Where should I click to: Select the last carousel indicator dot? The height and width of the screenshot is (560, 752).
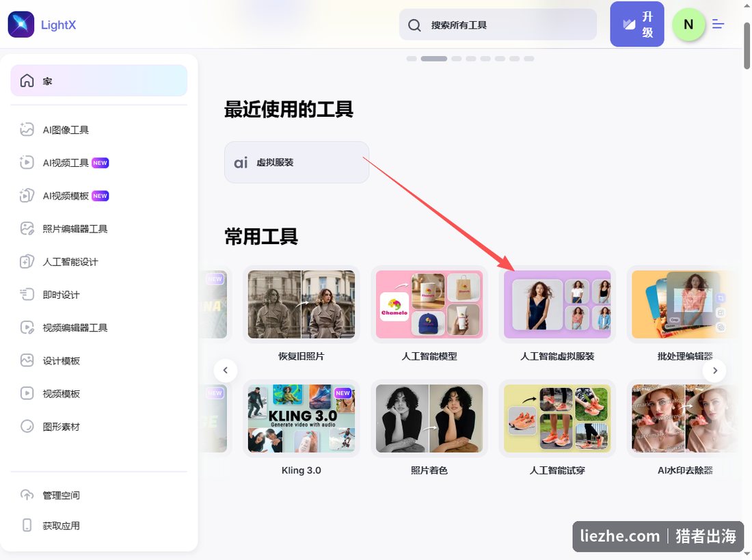pyautogui.click(x=529, y=59)
